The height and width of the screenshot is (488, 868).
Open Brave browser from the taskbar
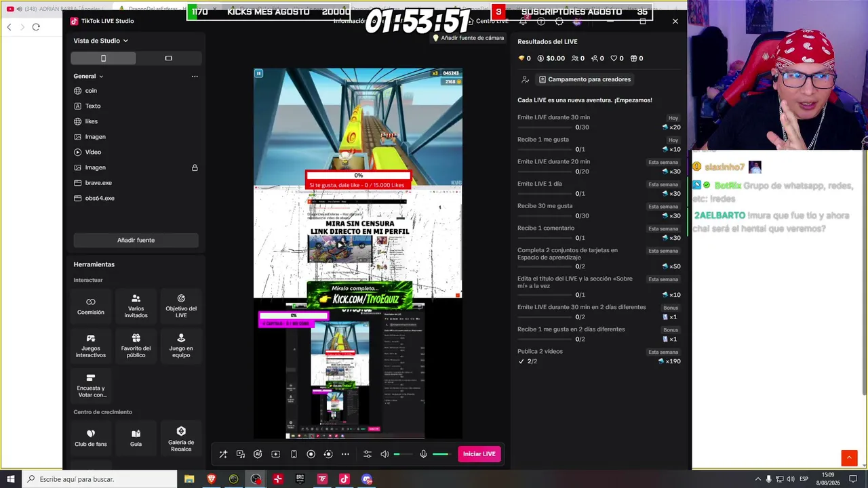coord(211,479)
